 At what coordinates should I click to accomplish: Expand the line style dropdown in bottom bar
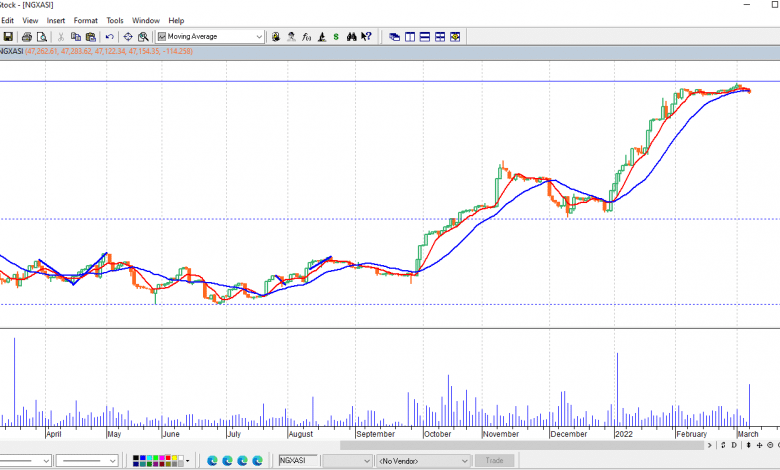(111, 460)
